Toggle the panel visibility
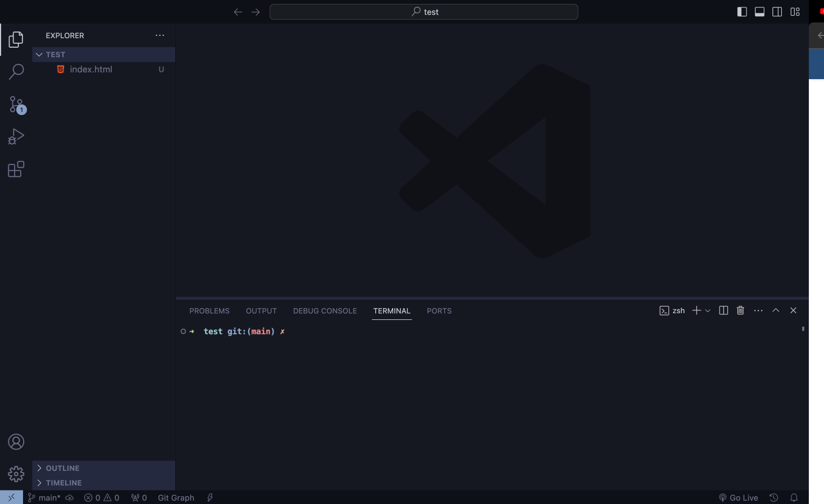This screenshot has height=504, width=824. (759, 11)
